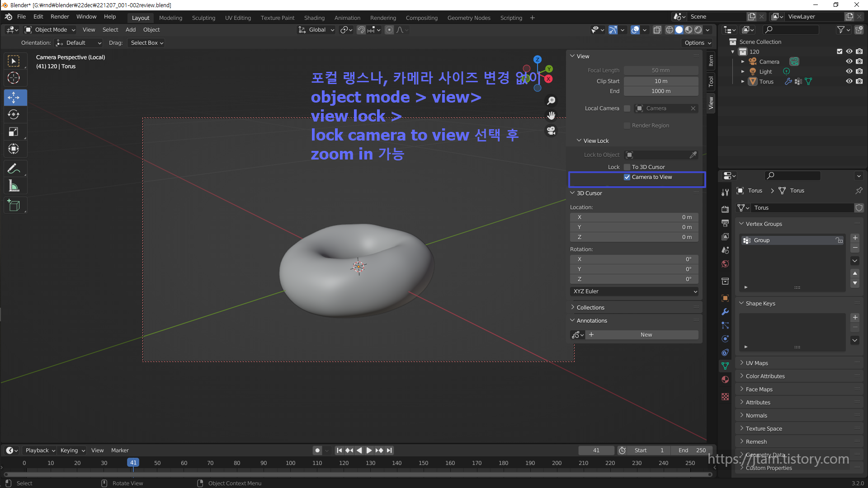Open the Render menu

pos(60,17)
